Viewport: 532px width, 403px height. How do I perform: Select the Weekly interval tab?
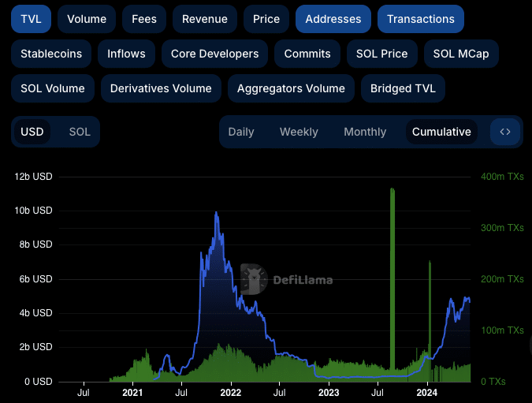coord(299,132)
